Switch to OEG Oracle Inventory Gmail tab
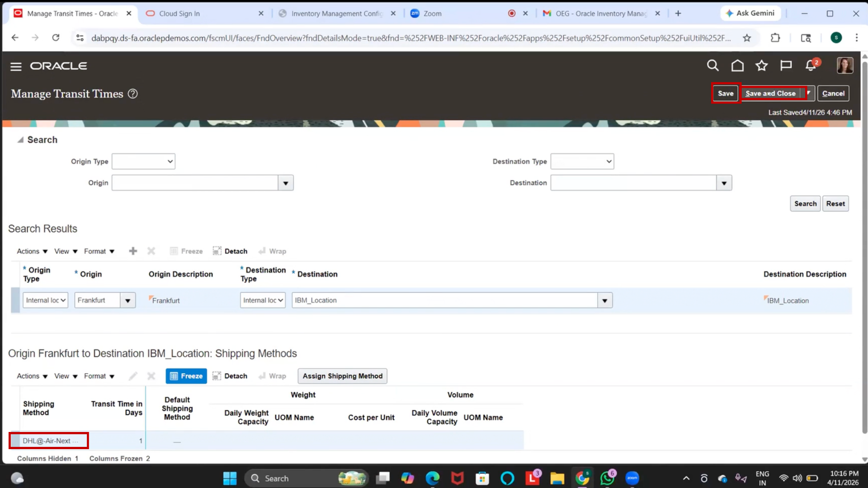 601,14
